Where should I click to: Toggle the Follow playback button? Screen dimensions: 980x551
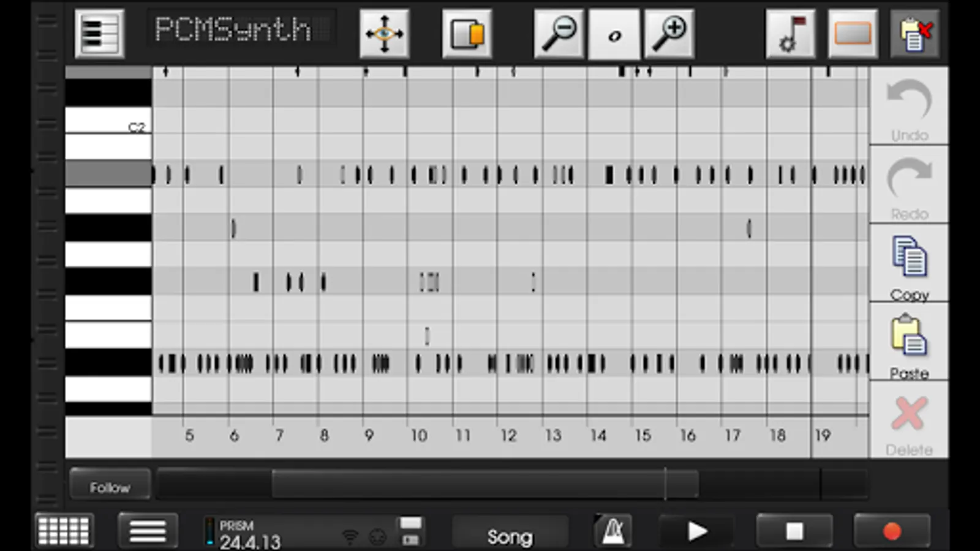click(110, 485)
